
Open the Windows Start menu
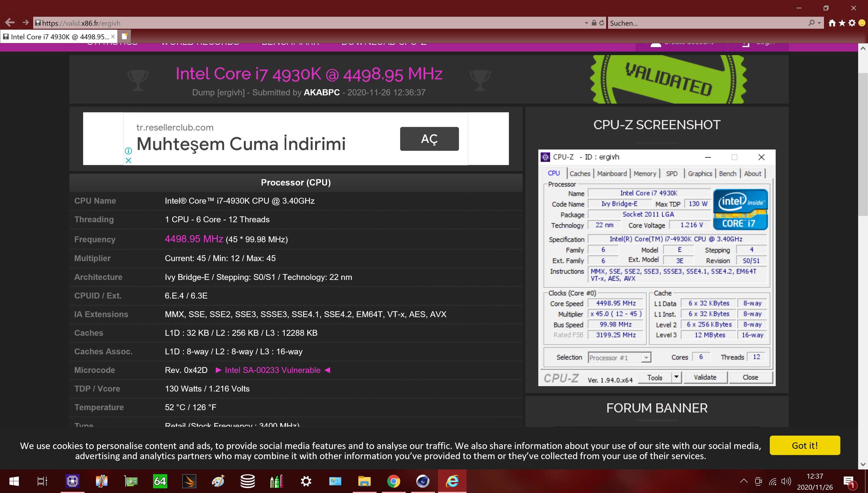tap(14, 481)
